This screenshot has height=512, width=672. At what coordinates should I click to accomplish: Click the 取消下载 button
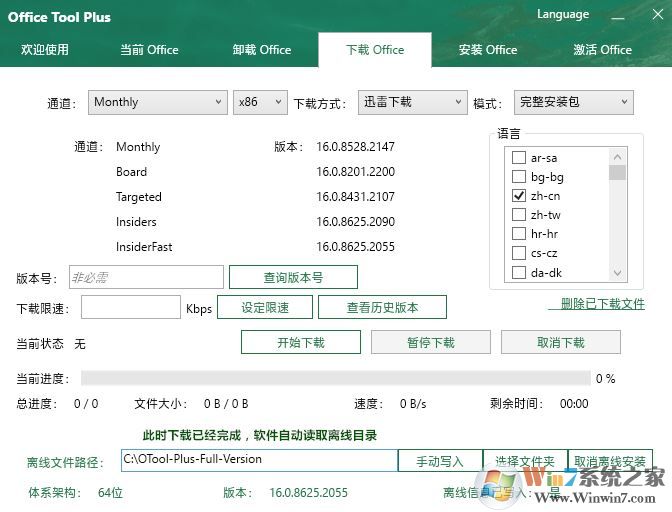pos(561,342)
